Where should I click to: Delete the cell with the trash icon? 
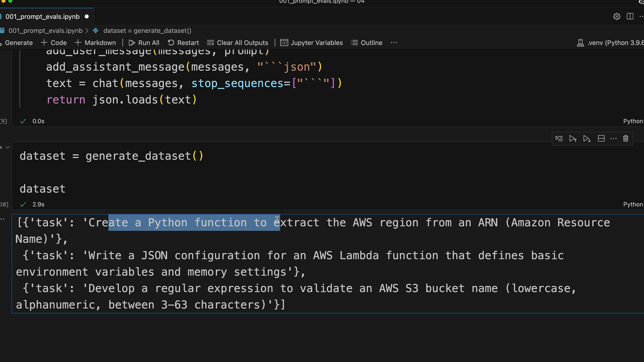[x=626, y=138]
